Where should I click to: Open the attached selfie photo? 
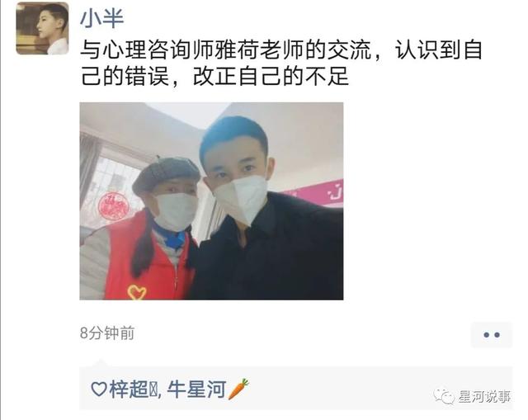pos(211,201)
